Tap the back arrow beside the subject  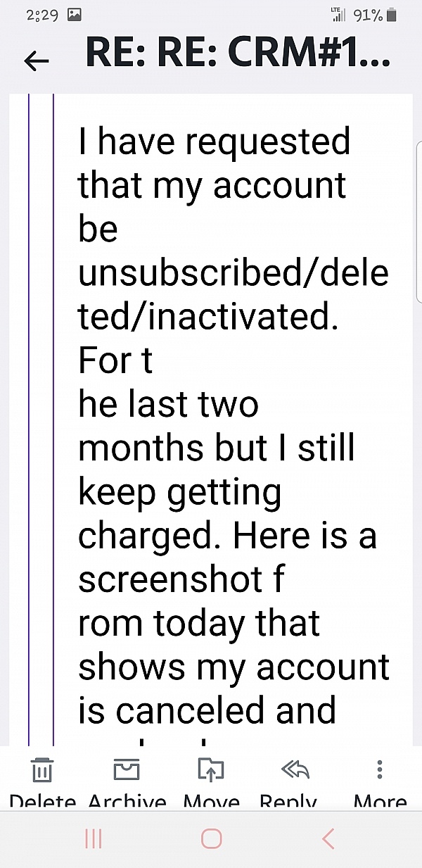pyautogui.click(x=37, y=61)
